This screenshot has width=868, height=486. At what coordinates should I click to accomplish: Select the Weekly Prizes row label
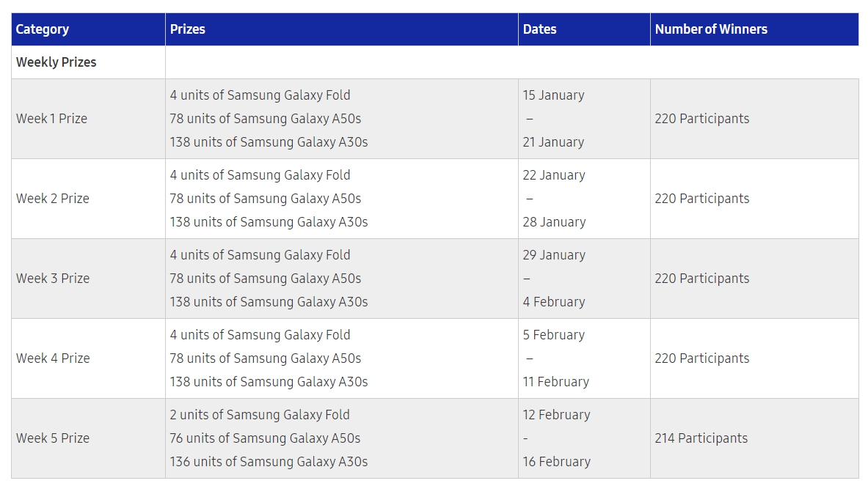(56, 62)
